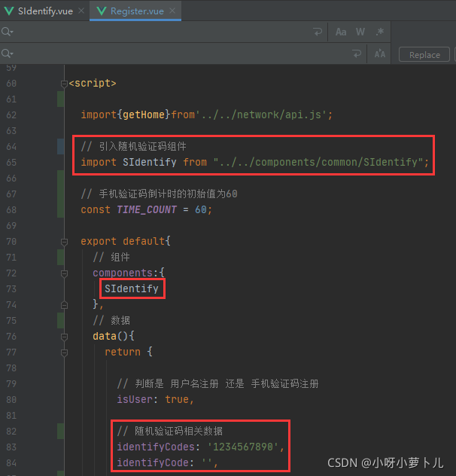Click the comment 手机验证码倒计时的初始值为60
Viewport: 456px width, 476px height.
tap(159, 194)
